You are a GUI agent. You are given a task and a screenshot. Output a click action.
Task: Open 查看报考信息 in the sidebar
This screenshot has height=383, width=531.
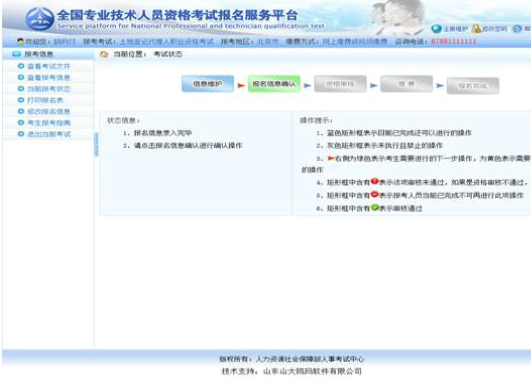coord(48,77)
